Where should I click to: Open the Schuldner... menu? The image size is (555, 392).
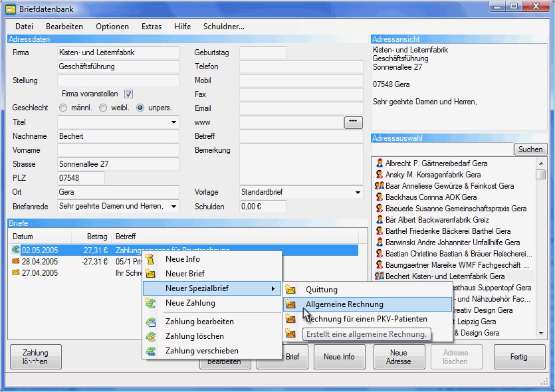click(224, 27)
